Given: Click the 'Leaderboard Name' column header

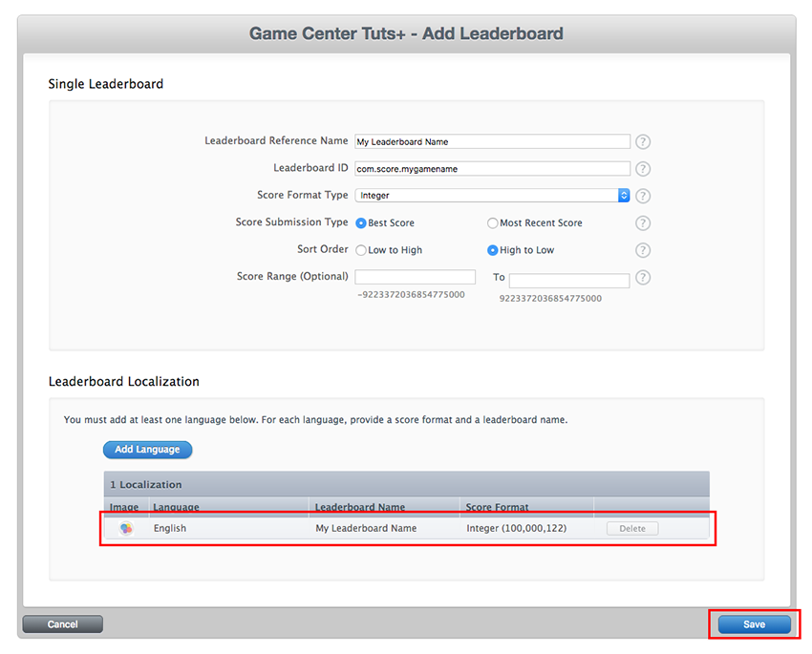Looking at the screenshot, I should pos(360,507).
